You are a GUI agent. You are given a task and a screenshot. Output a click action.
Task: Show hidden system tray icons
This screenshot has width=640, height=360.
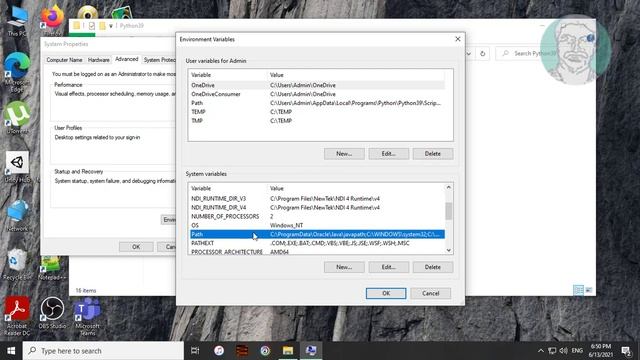tap(541, 351)
